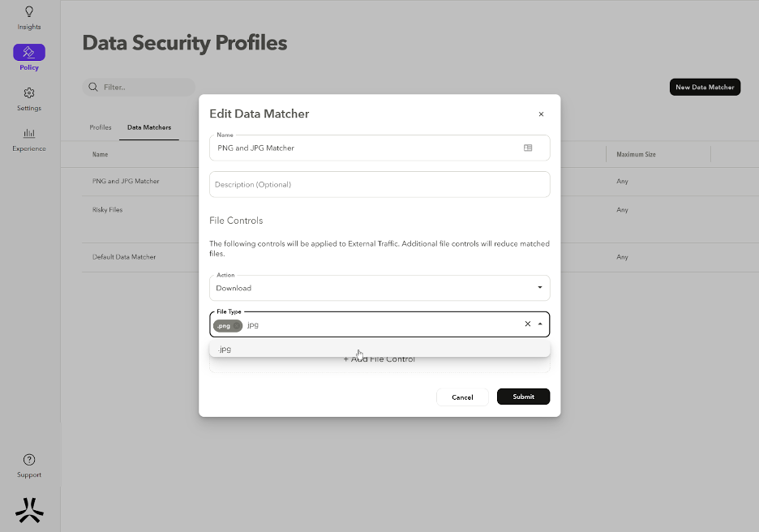Close the Edit Data Matcher dialog
This screenshot has height=532, width=759.
[x=541, y=114]
